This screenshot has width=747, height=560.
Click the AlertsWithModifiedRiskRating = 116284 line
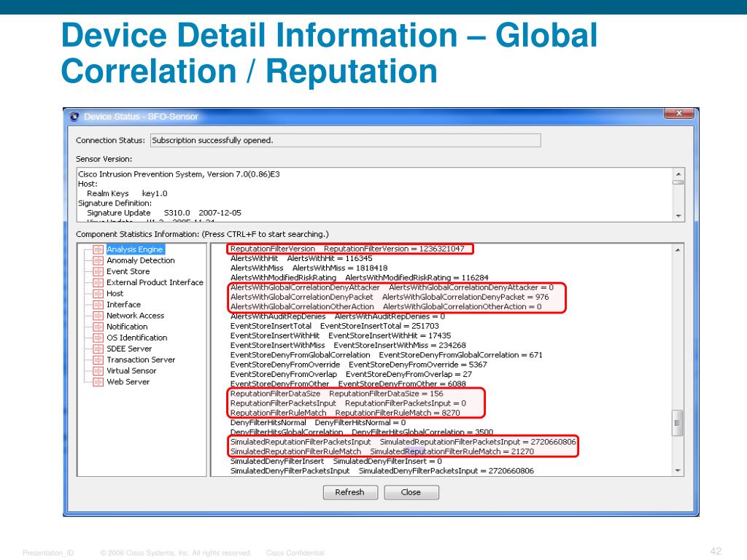click(x=359, y=278)
